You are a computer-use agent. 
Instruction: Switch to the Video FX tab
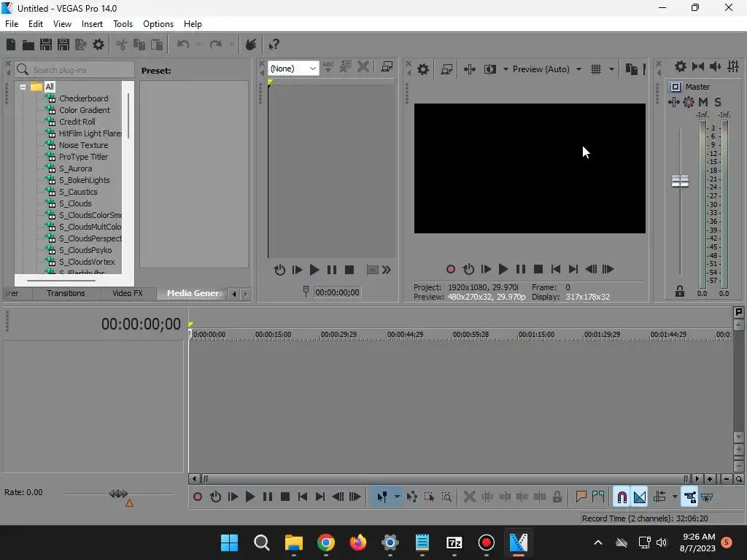point(128,293)
